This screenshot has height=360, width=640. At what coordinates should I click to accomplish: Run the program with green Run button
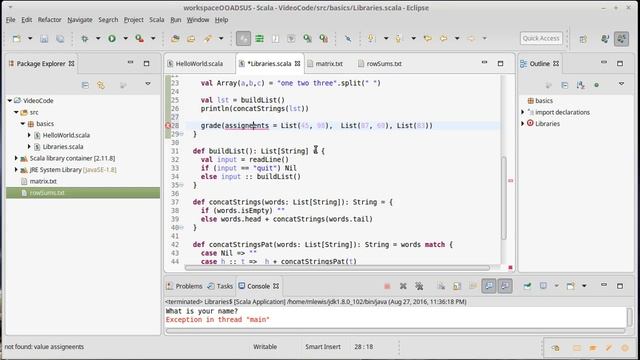pyautogui.click(x=112, y=39)
